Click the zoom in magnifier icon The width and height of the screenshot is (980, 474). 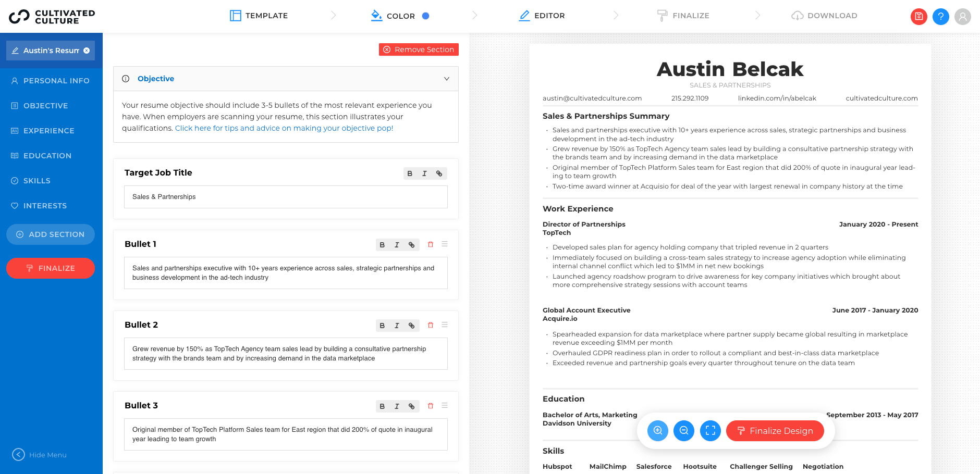(x=657, y=431)
